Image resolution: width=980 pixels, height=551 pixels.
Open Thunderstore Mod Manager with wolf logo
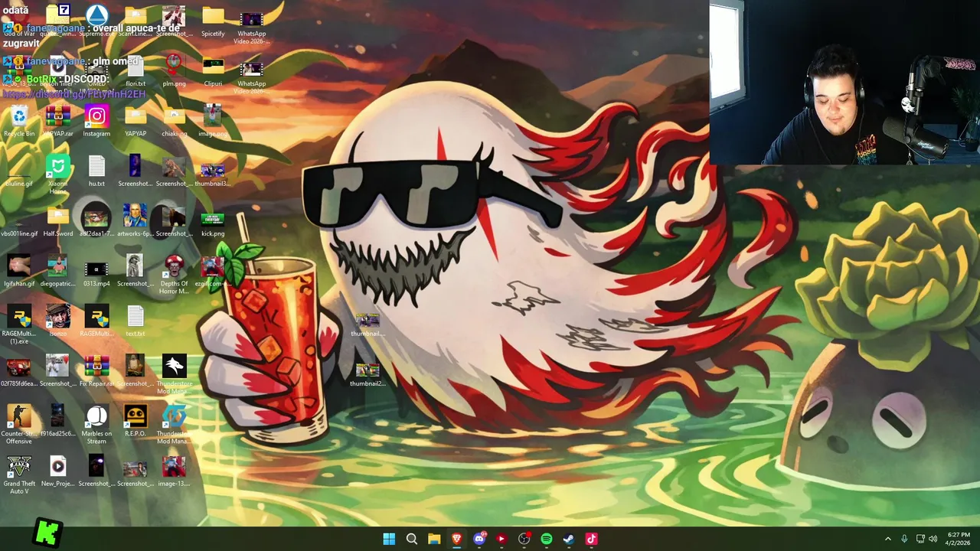coord(174,373)
